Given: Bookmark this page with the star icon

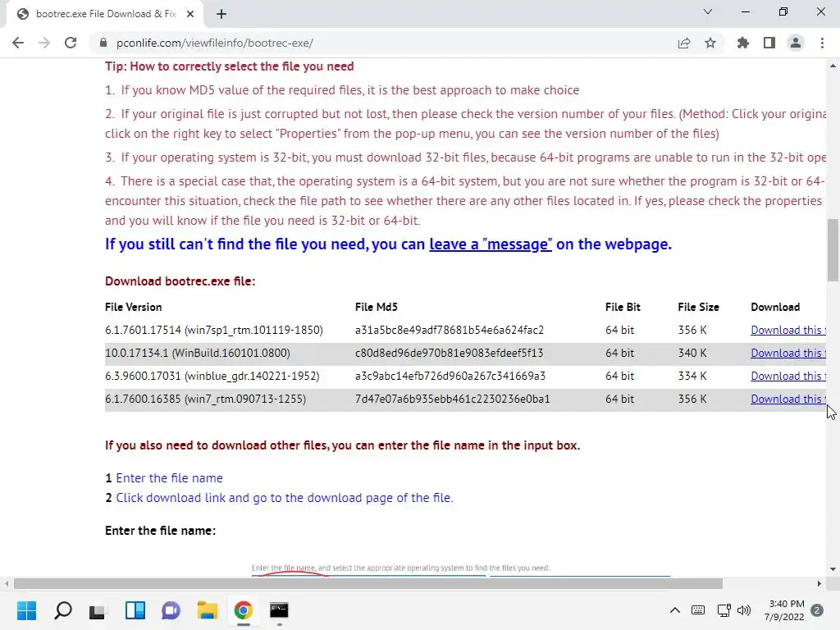Looking at the screenshot, I should [x=710, y=43].
